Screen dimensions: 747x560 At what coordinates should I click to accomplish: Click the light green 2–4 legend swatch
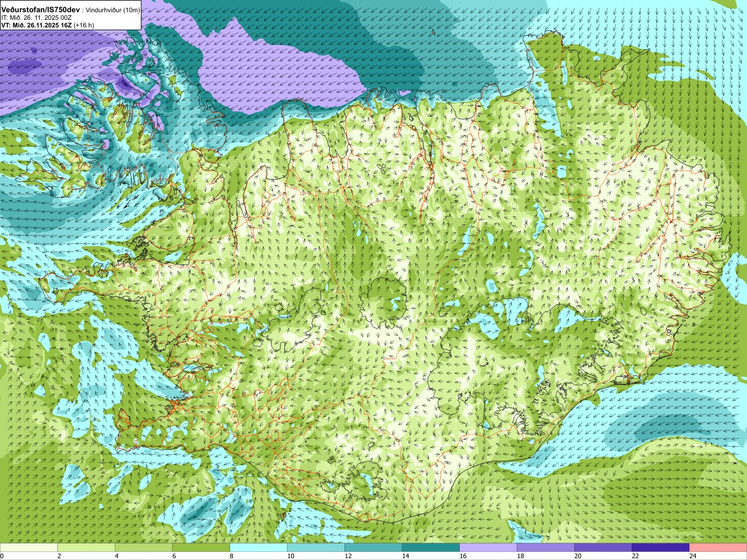pyautogui.click(x=86, y=548)
